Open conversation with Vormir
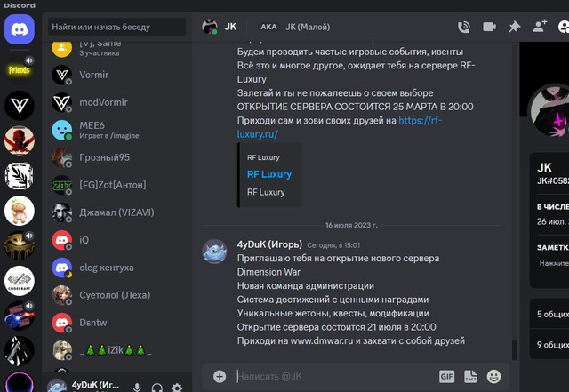Screen dimensions: 569x392 [116, 75]
